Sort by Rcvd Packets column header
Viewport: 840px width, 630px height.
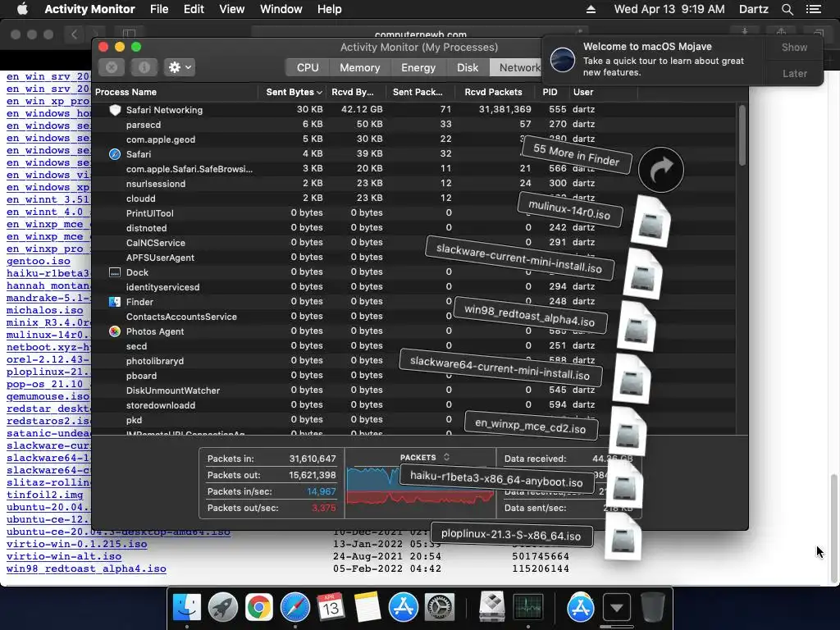pyautogui.click(x=493, y=92)
